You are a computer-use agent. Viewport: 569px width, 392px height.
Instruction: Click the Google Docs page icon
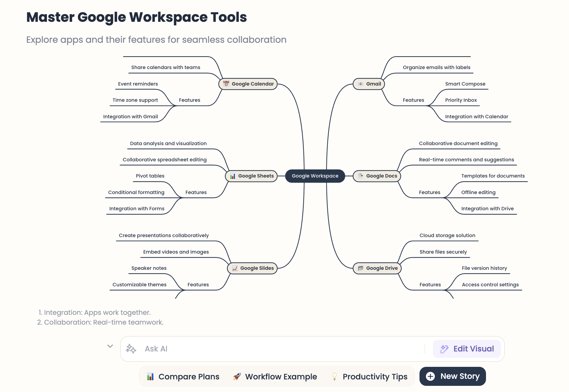point(361,176)
